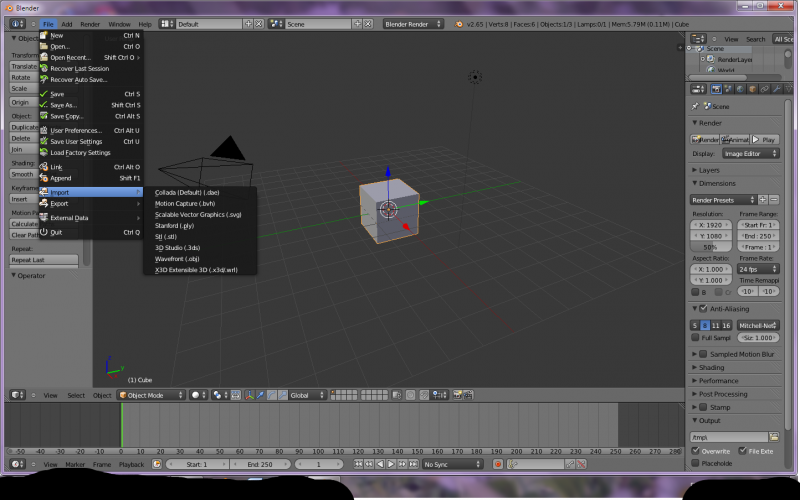This screenshot has height=500, width=800.
Task: Open the 24 fps frame rate dropdown
Action: (x=758, y=269)
